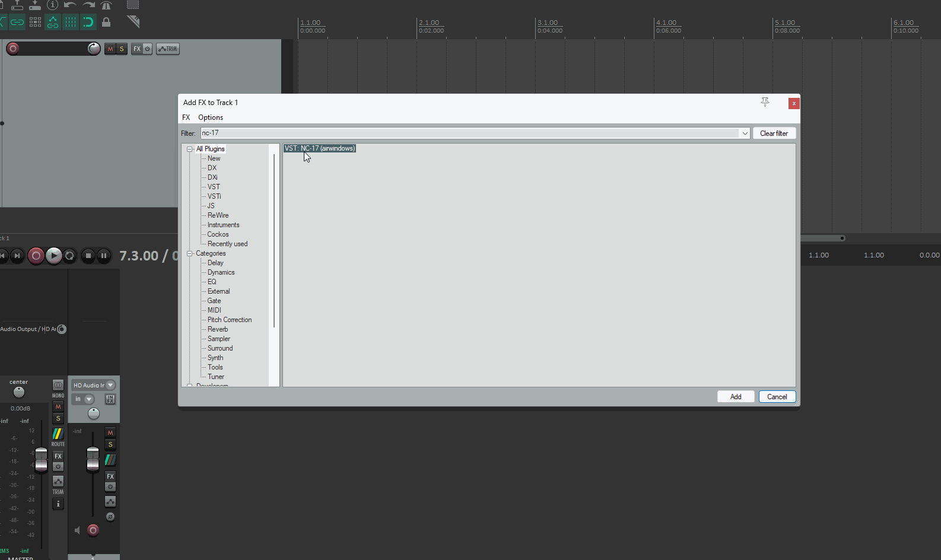Open master track info i button
This screenshot has width=941, height=560.
[58, 504]
